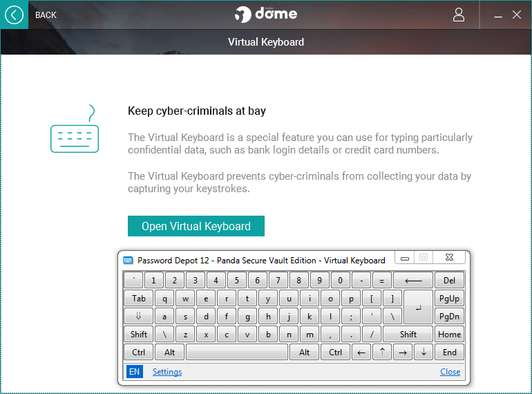Viewport: 532px width, 394px height.
Task: Click the Open Virtual Keyboard button
Action: pos(196,226)
